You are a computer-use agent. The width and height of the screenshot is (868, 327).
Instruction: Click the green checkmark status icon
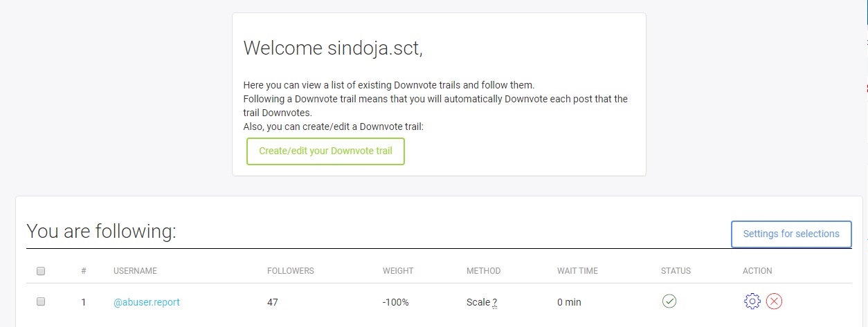tap(669, 301)
